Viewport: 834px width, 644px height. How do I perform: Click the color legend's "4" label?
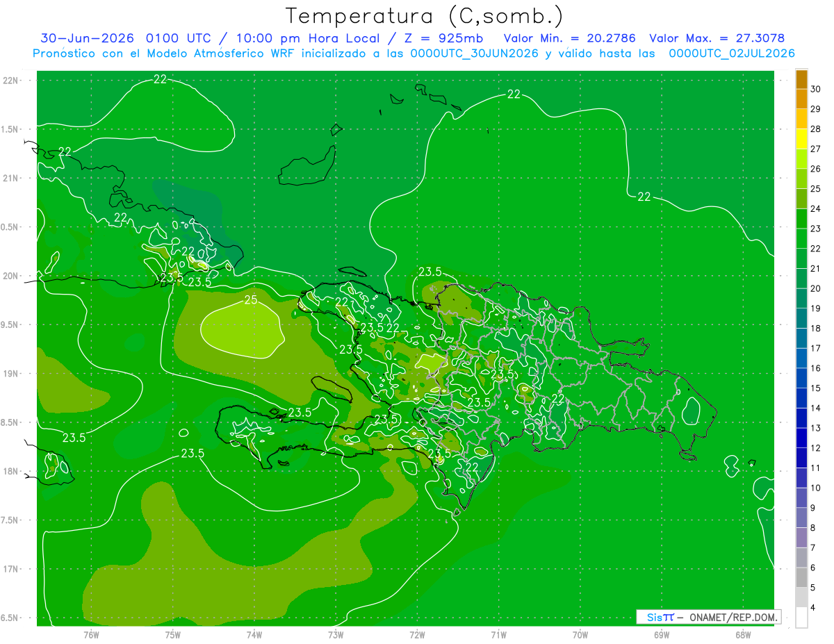(814, 608)
